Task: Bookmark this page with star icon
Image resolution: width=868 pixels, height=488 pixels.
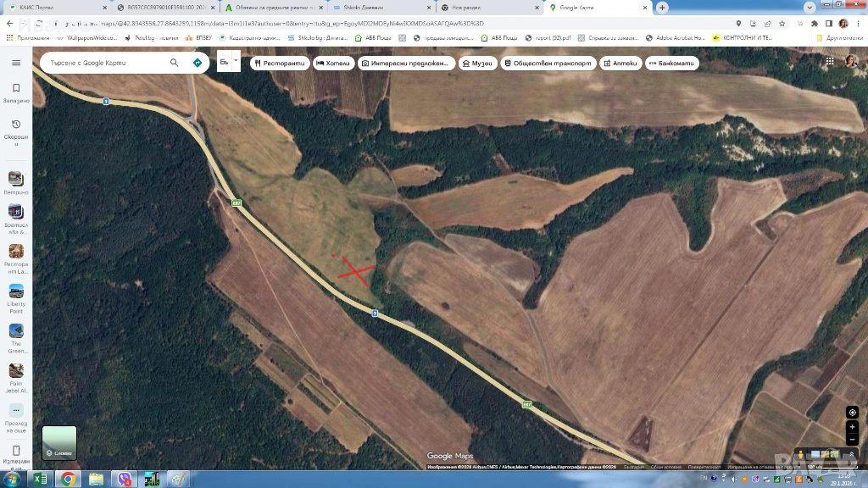Action: click(783, 24)
